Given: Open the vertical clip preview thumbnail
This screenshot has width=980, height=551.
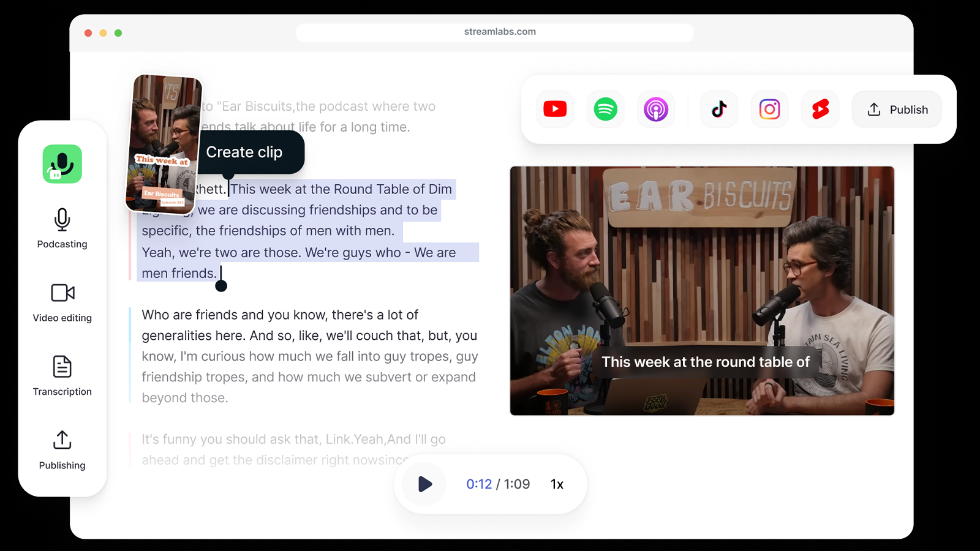Looking at the screenshot, I should point(164,144).
